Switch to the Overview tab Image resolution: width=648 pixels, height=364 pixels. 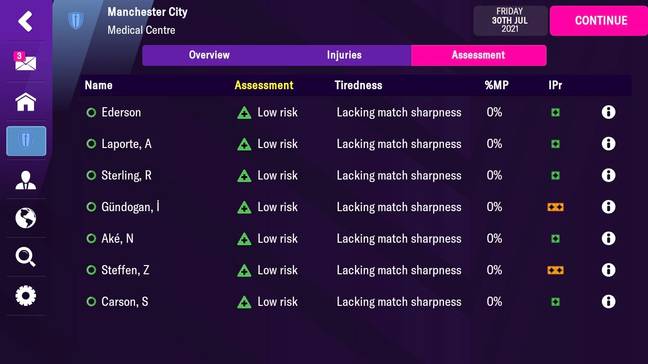209,55
